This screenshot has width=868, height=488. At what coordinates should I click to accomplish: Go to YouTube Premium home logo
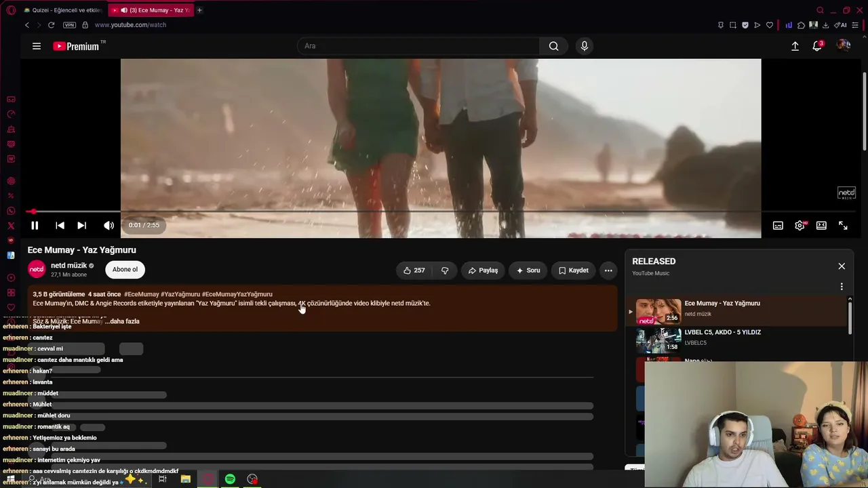[77, 46]
